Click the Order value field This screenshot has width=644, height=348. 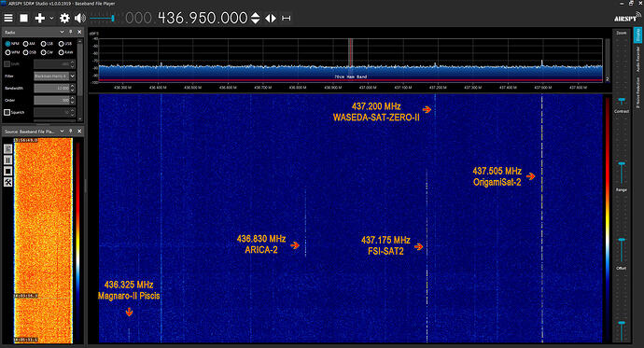pyautogui.click(x=51, y=100)
